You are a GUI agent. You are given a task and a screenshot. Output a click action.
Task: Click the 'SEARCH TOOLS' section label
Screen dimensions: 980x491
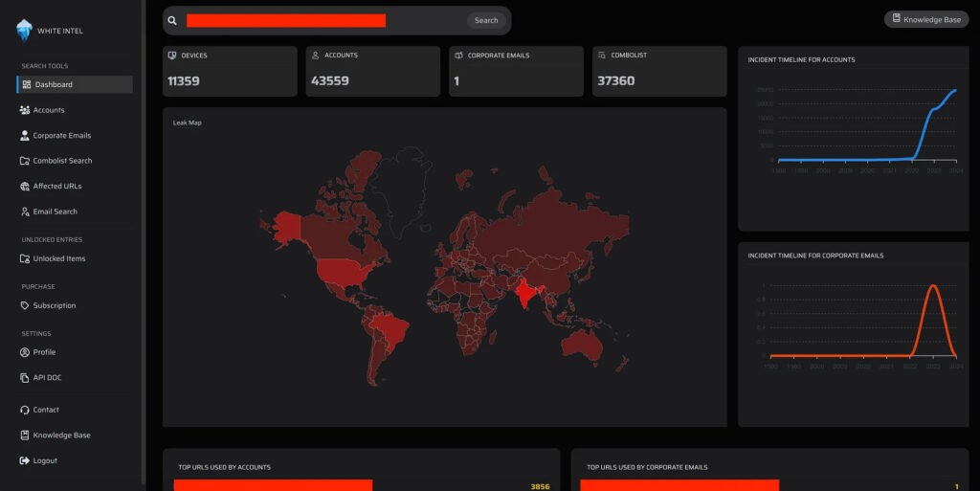click(x=45, y=66)
